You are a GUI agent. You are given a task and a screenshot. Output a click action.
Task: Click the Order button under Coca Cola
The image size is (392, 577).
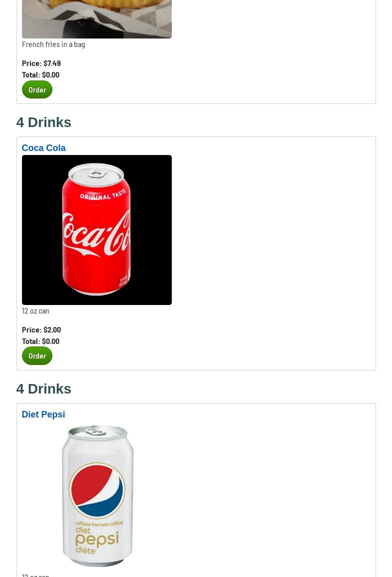tap(37, 356)
